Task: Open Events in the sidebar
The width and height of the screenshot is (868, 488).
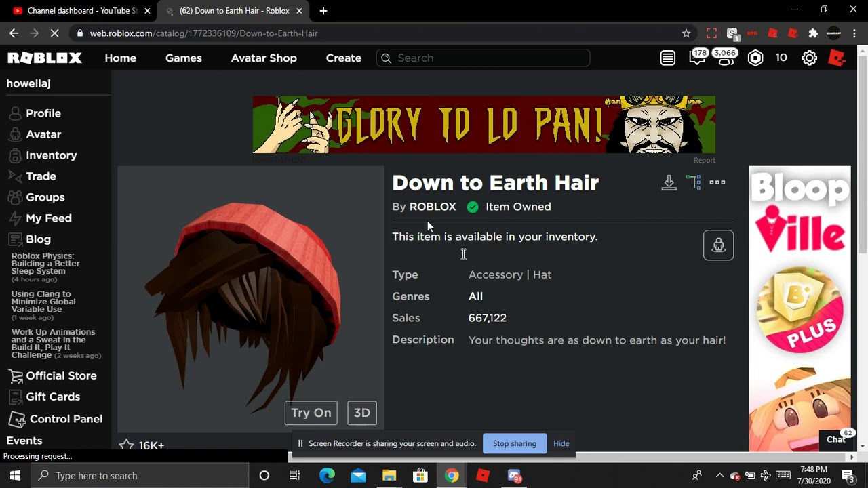Action: [x=24, y=441]
